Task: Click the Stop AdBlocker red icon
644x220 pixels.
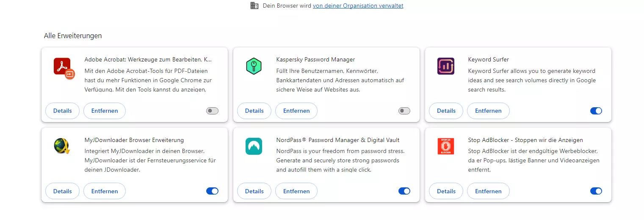Action: [x=445, y=146]
